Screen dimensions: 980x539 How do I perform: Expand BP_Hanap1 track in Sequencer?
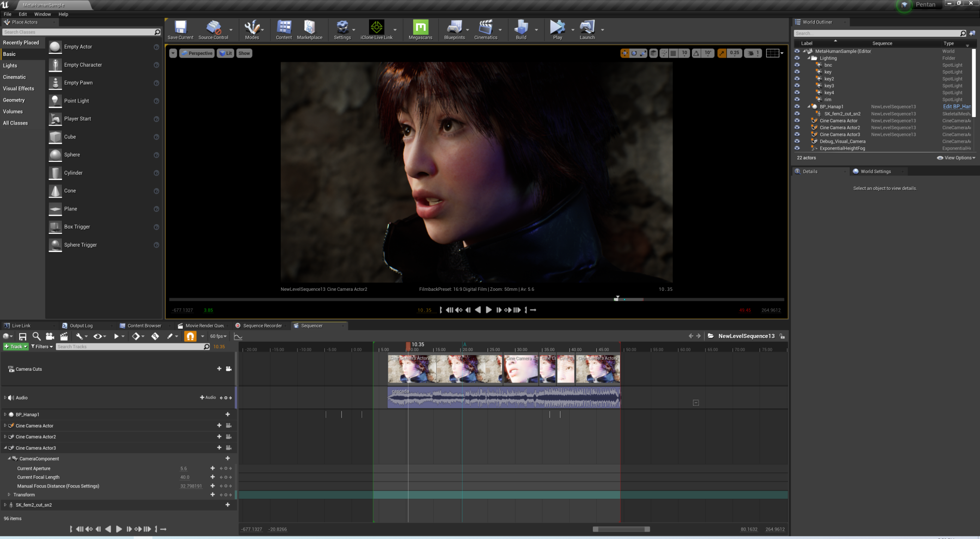(x=5, y=414)
